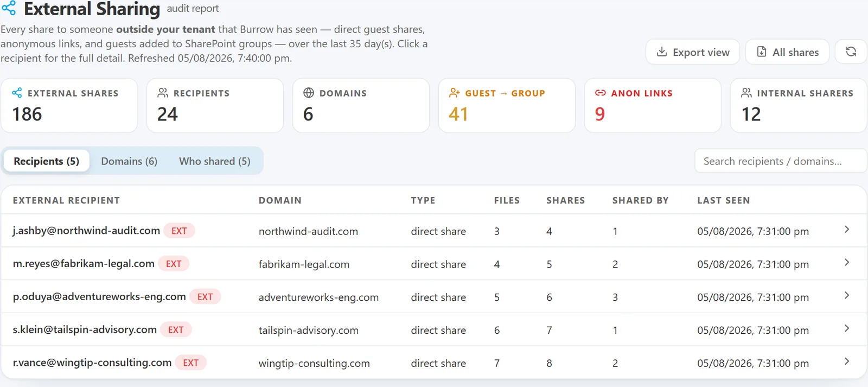Click domain cell fabrikam-legal.com
The height and width of the screenshot is (387, 868).
click(x=304, y=264)
